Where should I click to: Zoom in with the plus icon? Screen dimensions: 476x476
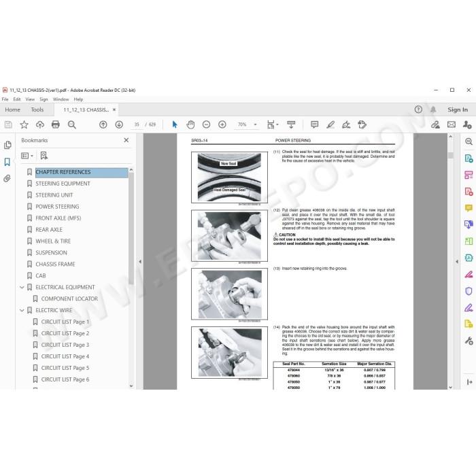pos(222,124)
